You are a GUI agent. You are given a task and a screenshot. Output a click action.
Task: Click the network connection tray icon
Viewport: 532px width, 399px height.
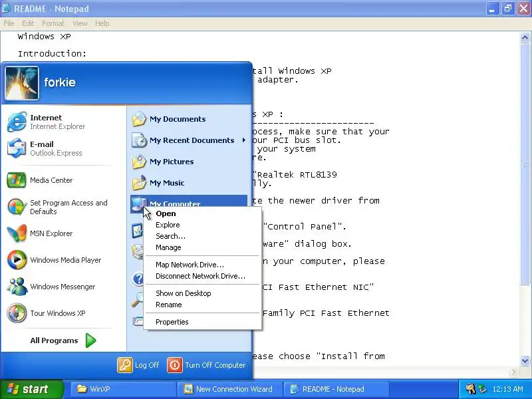pos(481,389)
